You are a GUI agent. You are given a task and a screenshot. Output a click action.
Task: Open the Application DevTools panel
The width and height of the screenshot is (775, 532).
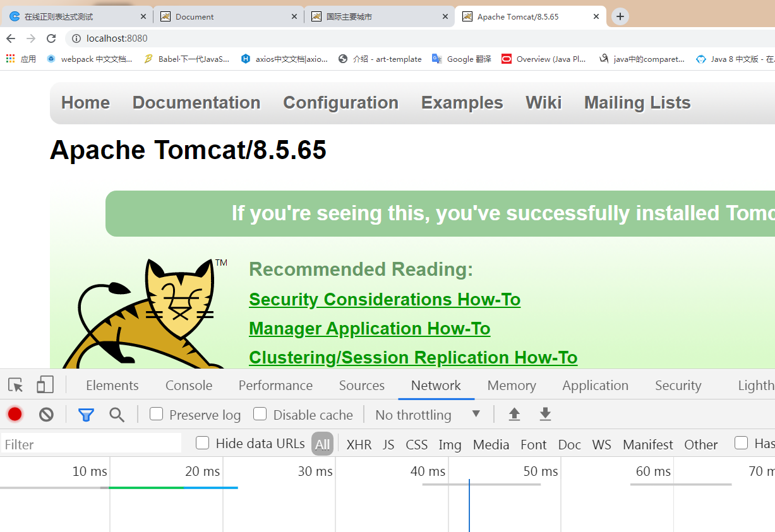(x=596, y=386)
